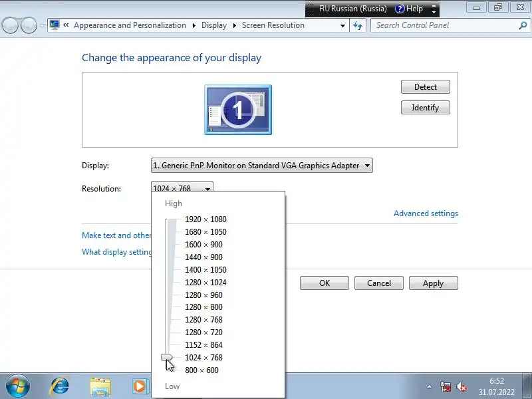This screenshot has height=399, width=532.
Task: Select 1280 × 1024 resolution
Action: tap(205, 282)
